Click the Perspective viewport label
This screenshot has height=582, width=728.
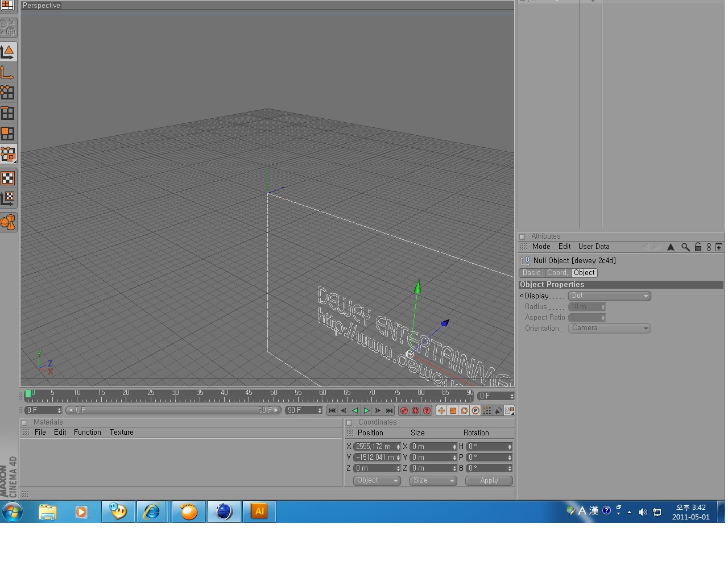point(42,6)
